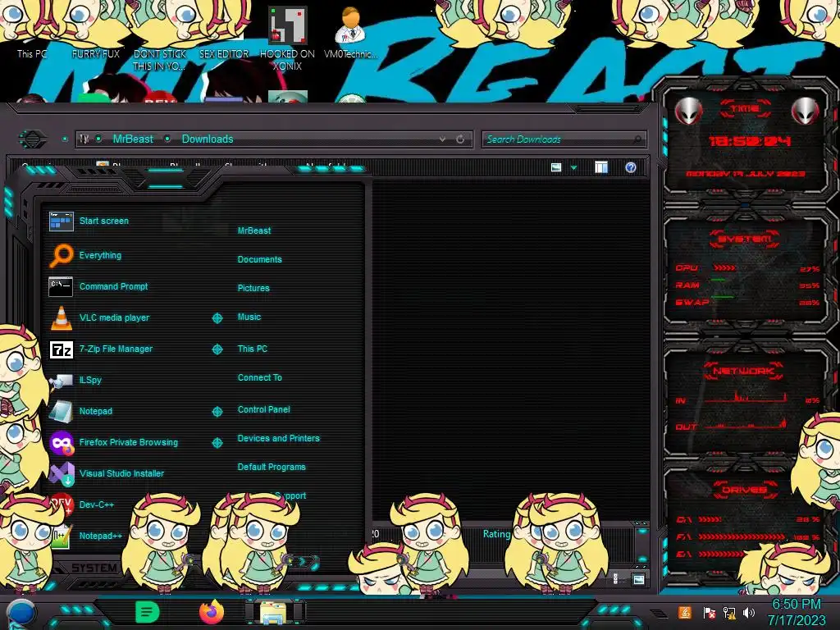Click the Explorer back navigation button

(x=33, y=139)
